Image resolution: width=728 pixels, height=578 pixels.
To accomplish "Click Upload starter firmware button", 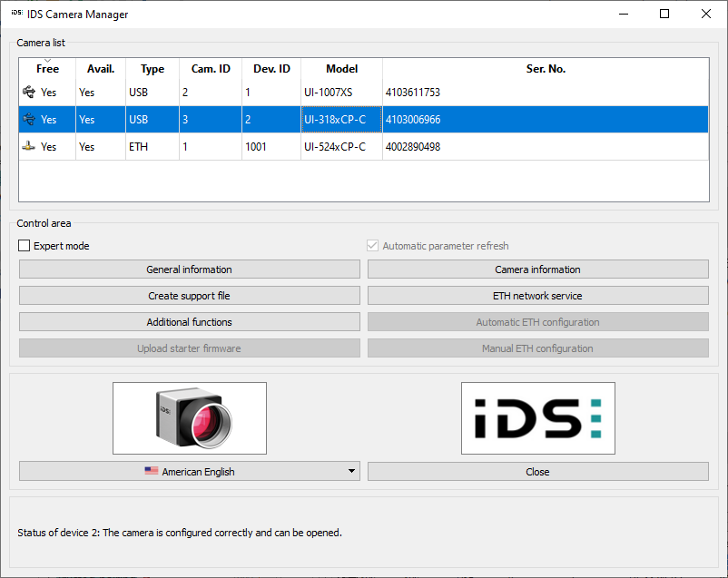I will 190,348.
